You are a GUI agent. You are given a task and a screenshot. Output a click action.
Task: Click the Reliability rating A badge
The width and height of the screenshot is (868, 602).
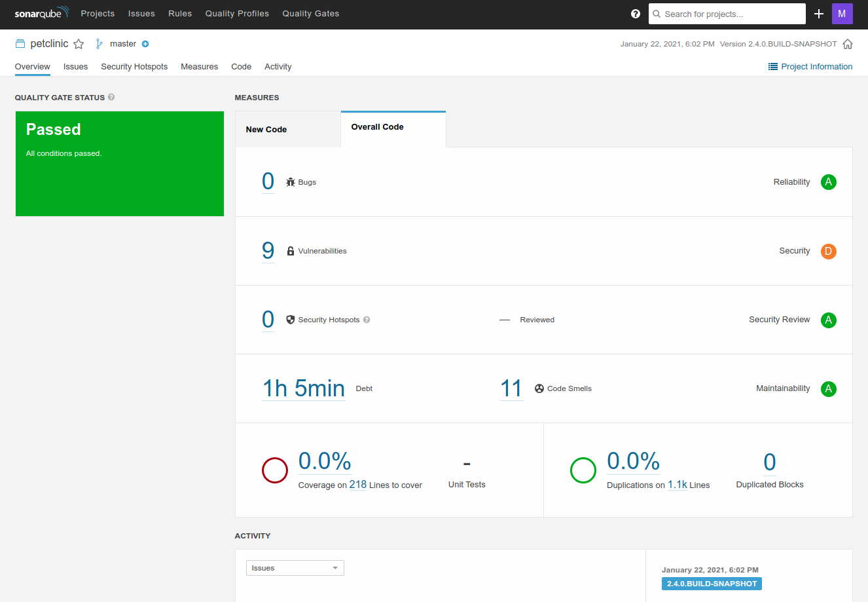coord(828,182)
